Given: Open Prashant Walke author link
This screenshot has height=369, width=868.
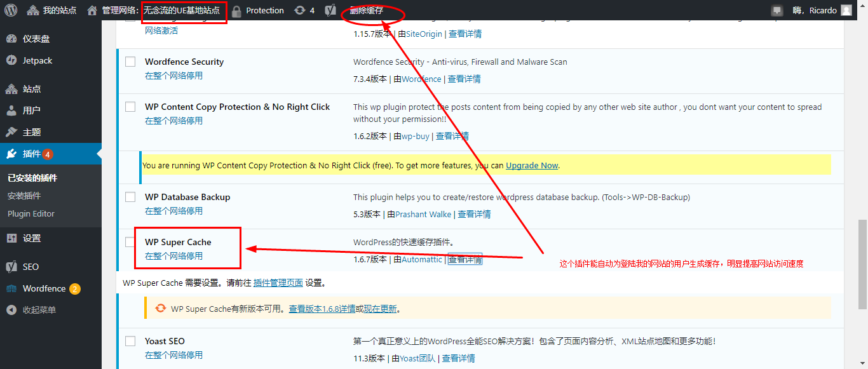Looking at the screenshot, I should (423, 214).
